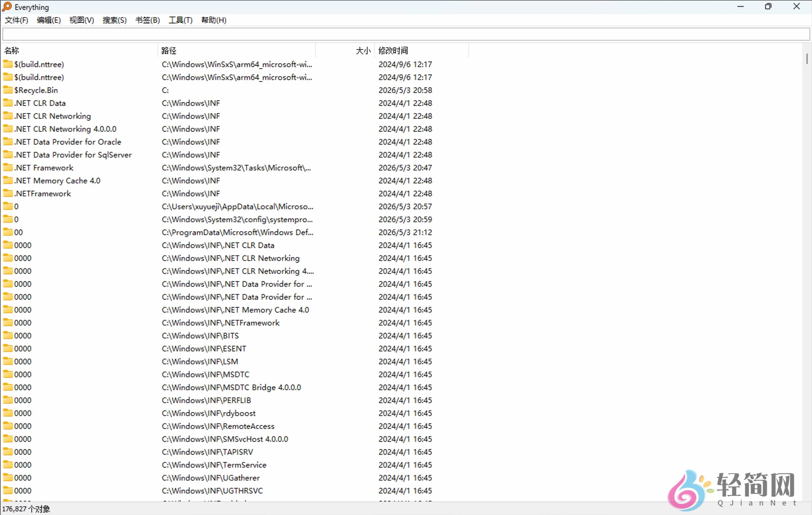Open the 文件(F) menu

16,20
